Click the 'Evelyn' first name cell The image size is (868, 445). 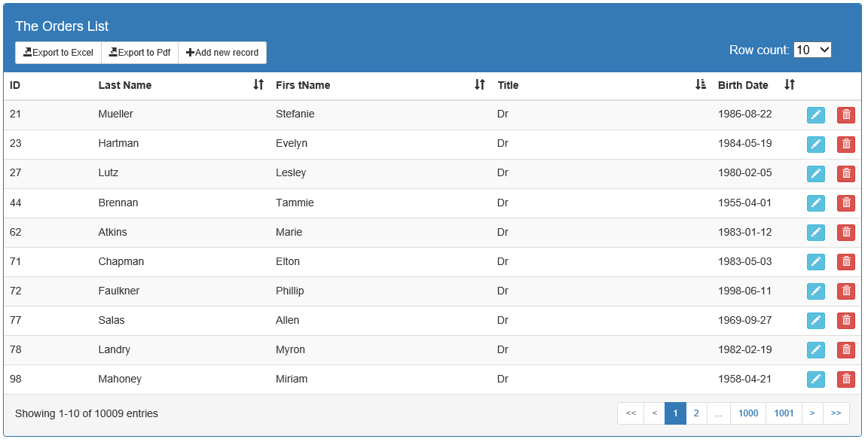click(292, 143)
